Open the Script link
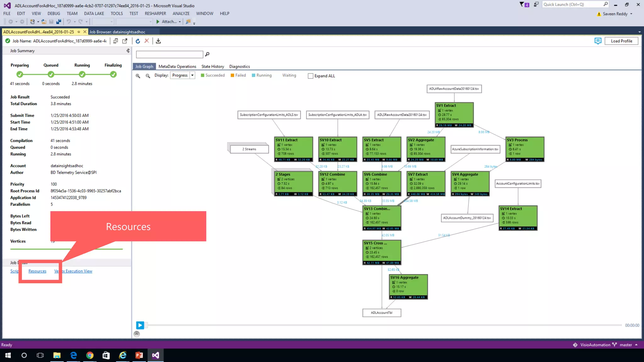The height and width of the screenshot is (362, 644). (x=14, y=271)
